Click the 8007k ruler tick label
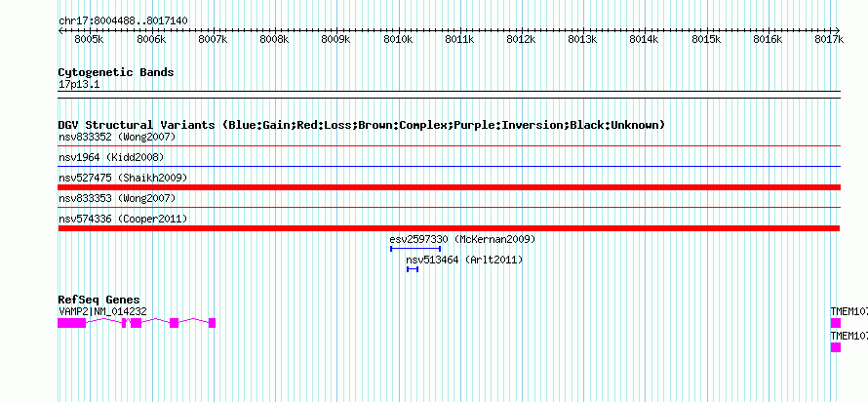868x402 pixels. tap(214, 39)
